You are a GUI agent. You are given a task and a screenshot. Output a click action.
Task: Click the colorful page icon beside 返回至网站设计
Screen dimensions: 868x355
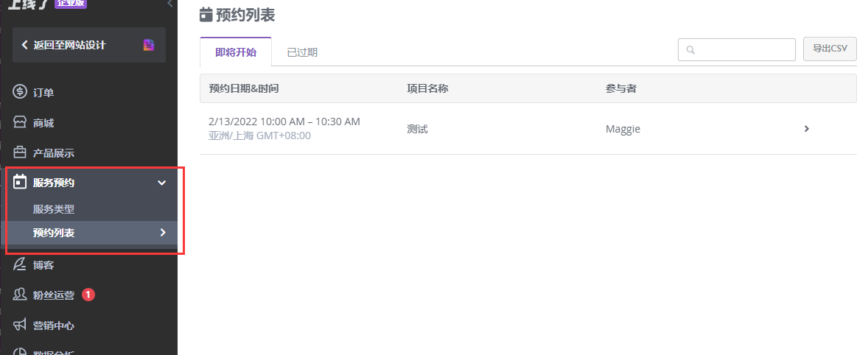point(148,45)
